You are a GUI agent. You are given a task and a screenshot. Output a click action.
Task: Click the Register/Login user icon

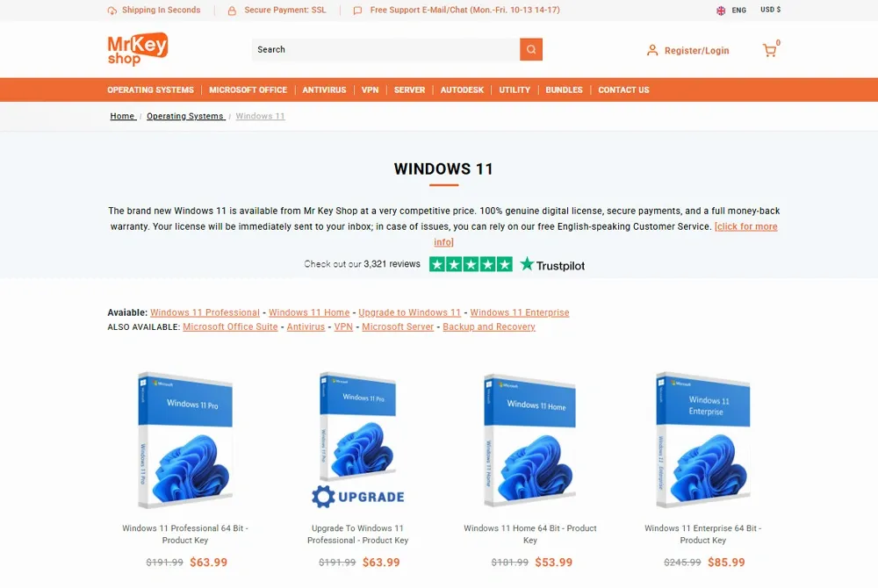tap(652, 50)
